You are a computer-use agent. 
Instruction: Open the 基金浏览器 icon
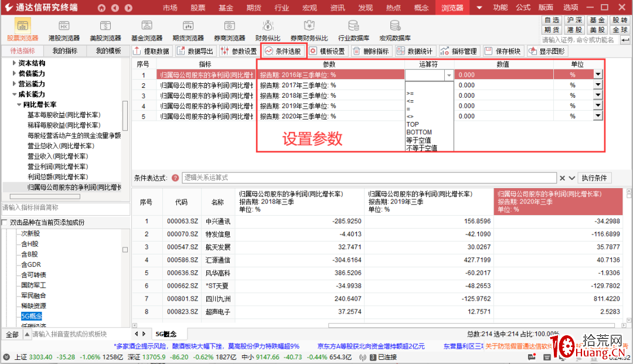[147, 30]
